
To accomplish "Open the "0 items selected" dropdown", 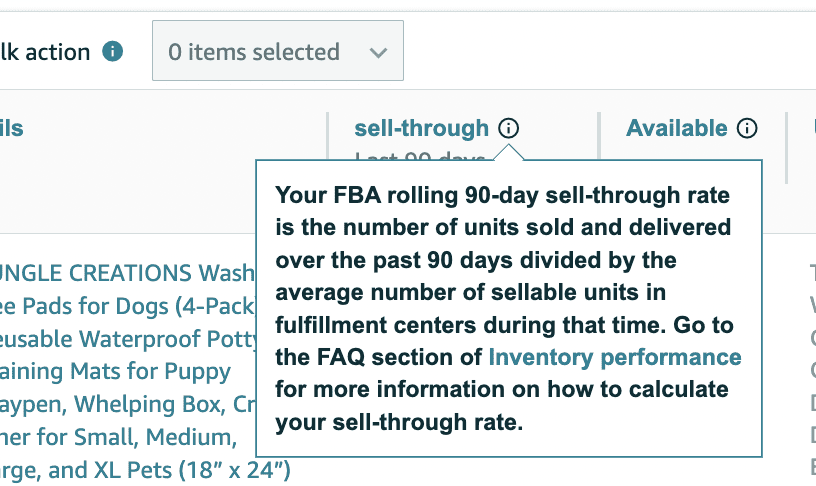I will click(x=277, y=51).
